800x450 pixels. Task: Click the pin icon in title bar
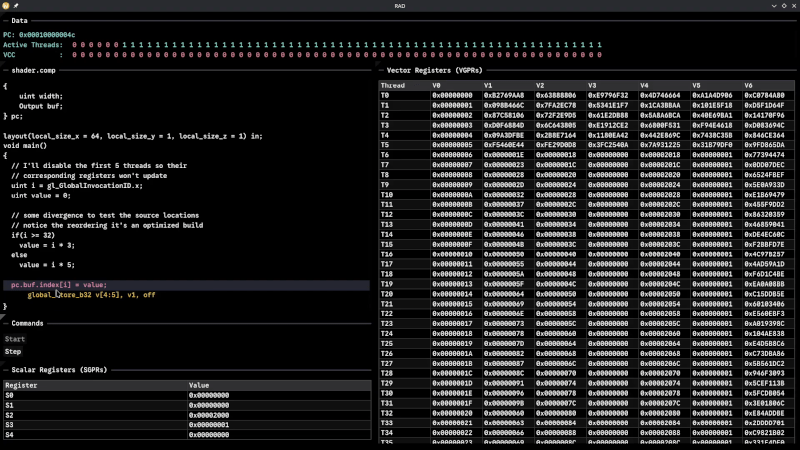click(x=16, y=6)
